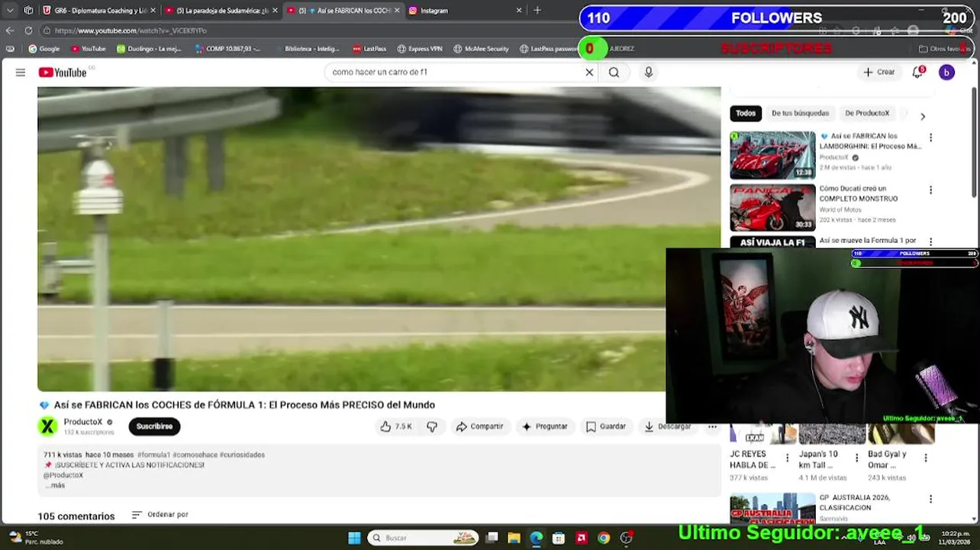Open the GP Australia 2026 thumbnail
The width and height of the screenshot is (980, 550).
tap(772, 509)
